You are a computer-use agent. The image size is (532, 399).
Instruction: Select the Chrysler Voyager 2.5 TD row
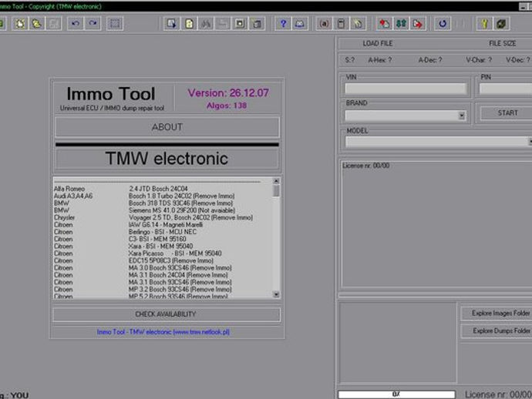pyautogui.click(x=163, y=217)
